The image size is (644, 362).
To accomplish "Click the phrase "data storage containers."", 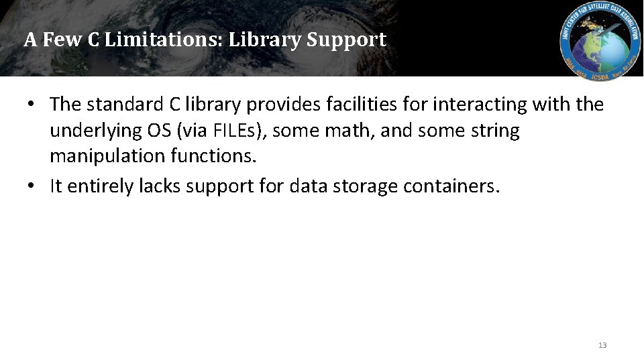I will click(x=394, y=186).
